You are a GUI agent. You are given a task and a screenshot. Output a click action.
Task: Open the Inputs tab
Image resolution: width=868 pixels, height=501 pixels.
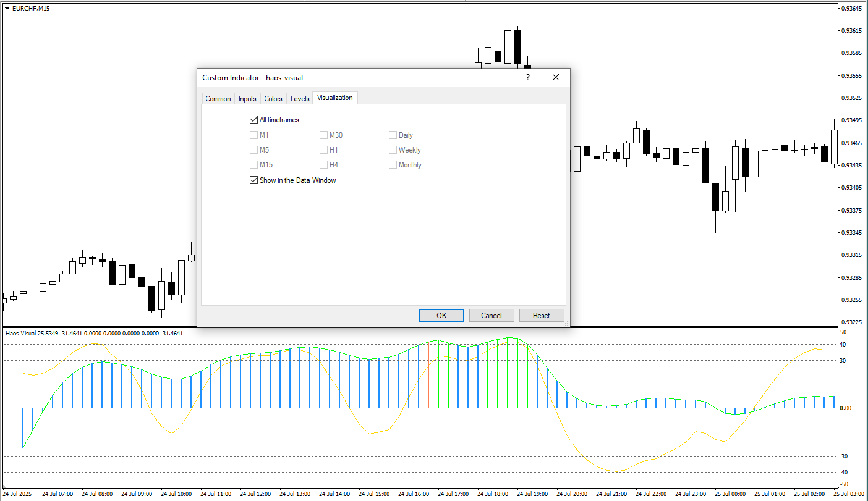[247, 99]
